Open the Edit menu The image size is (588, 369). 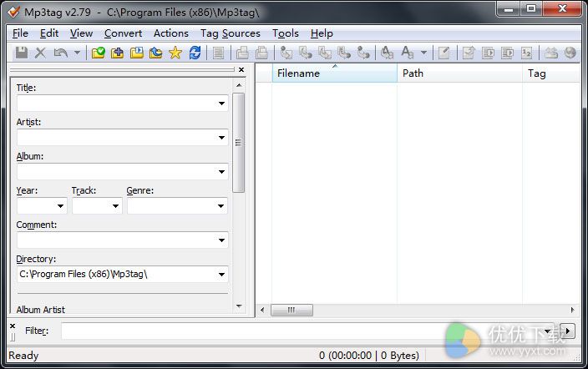pyautogui.click(x=49, y=33)
